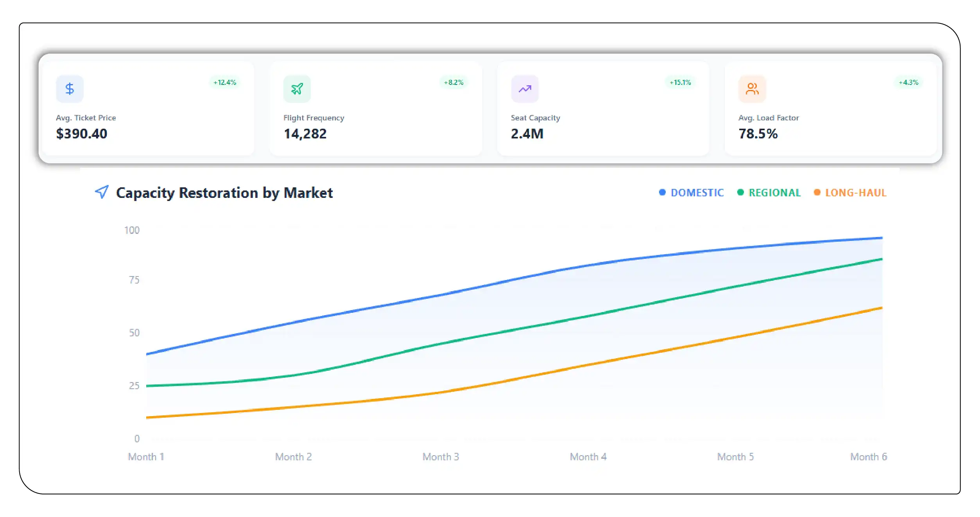
Task: Toggle the REGIONAL series label
Action: (774, 193)
